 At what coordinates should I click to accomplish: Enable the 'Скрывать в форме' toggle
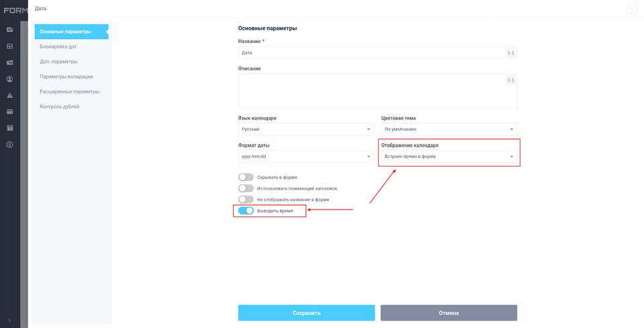pyautogui.click(x=246, y=177)
